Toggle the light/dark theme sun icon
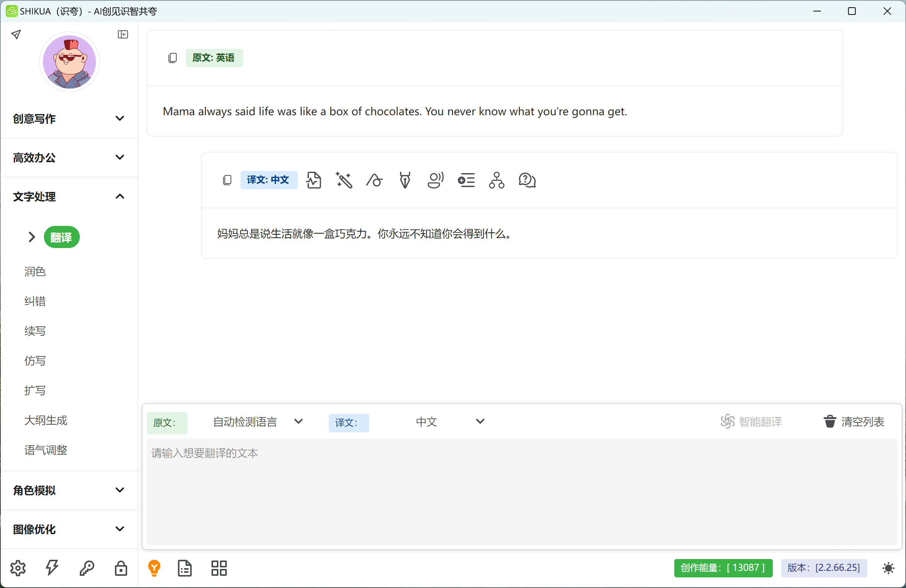The width and height of the screenshot is (906, 588). [x=888, y=568]
